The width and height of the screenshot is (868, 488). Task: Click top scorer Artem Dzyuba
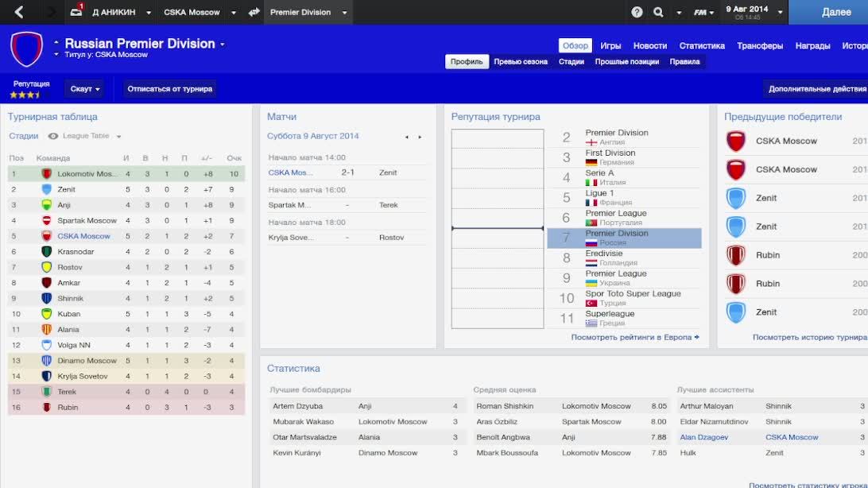[x=297, y=406]
